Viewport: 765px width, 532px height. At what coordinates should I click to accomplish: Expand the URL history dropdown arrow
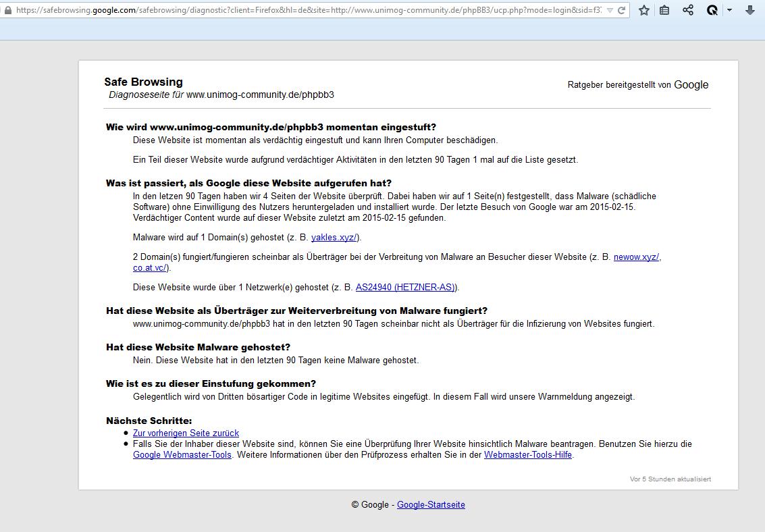click(610, 10)
